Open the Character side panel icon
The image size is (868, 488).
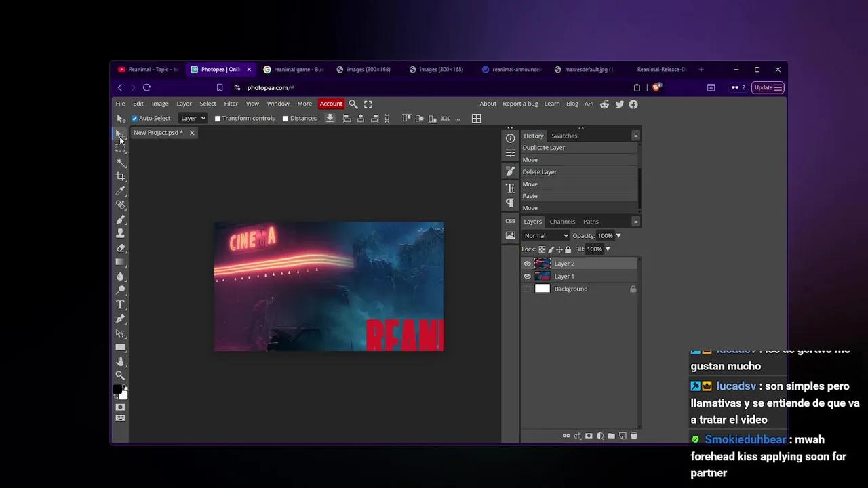pos(510,188)
